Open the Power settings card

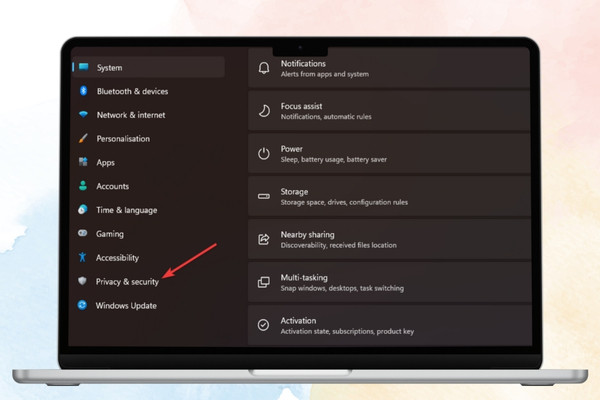click(x=389, y=153)
